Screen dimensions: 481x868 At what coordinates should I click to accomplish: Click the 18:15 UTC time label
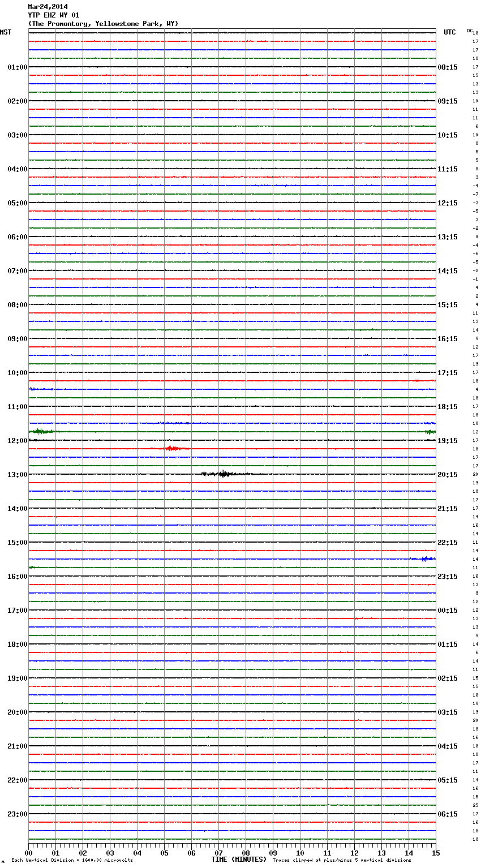coord(448,407)
